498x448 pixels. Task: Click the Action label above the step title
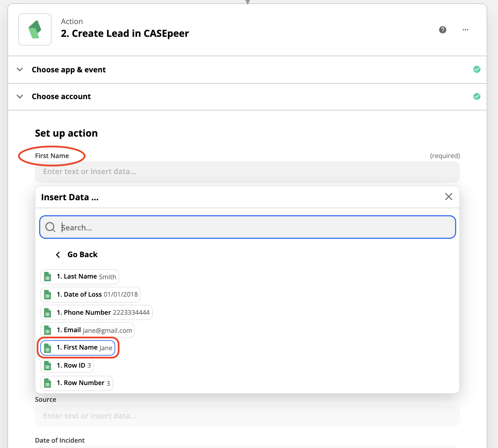coord(72,21)
